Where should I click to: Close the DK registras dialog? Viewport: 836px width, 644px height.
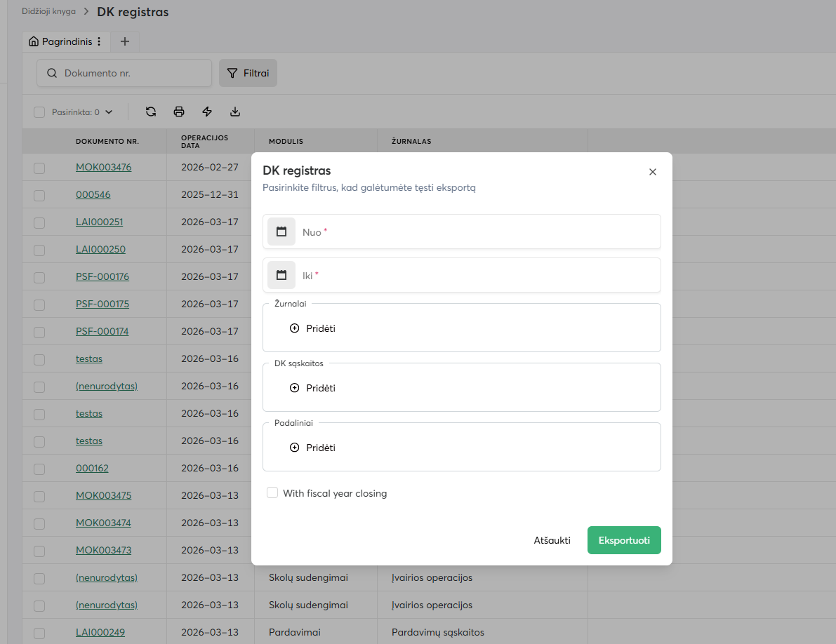tap(653, 172)
